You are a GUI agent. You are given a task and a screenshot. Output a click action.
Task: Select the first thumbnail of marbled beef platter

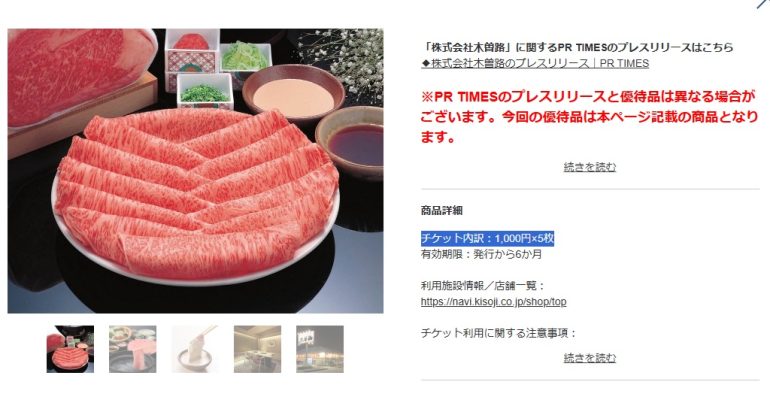(70, 349)
